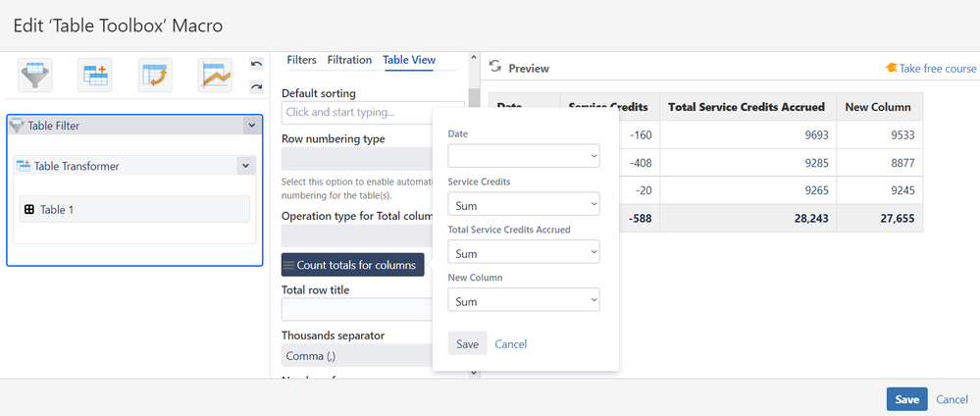Save the macro with the blue Save button

906,399
